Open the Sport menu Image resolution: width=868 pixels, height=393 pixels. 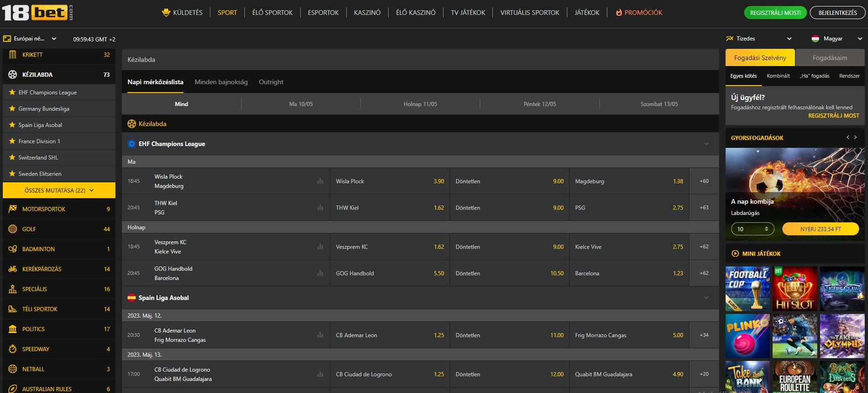[227, 13]
